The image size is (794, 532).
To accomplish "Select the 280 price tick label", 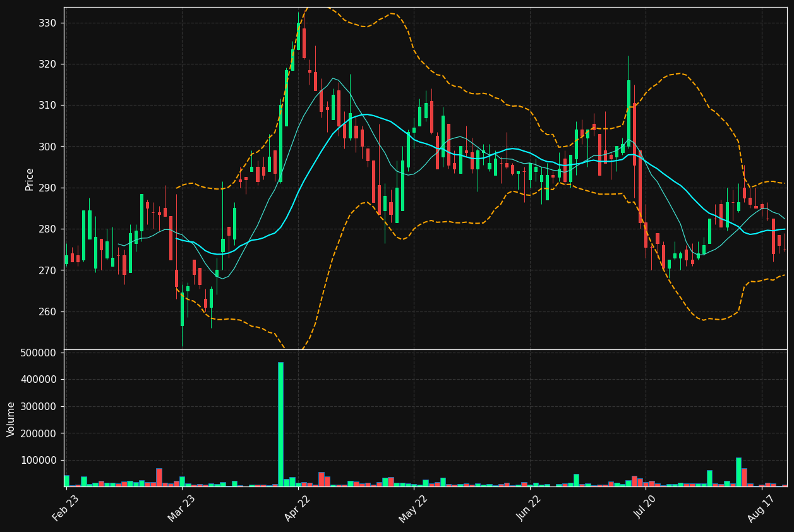I will point(47,229).
